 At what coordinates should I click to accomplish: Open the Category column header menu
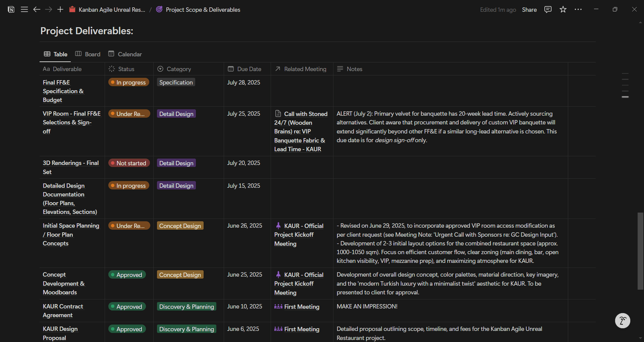(179, 69)
